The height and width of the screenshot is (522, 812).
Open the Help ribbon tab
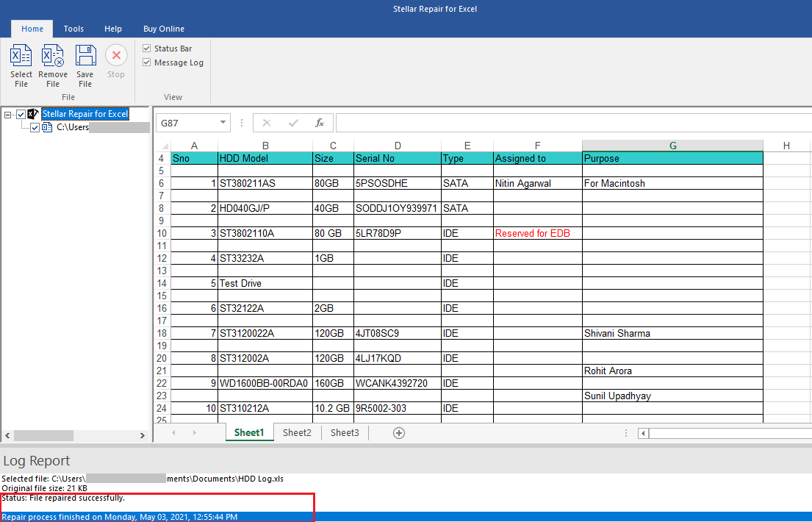(x=113, y=29)
